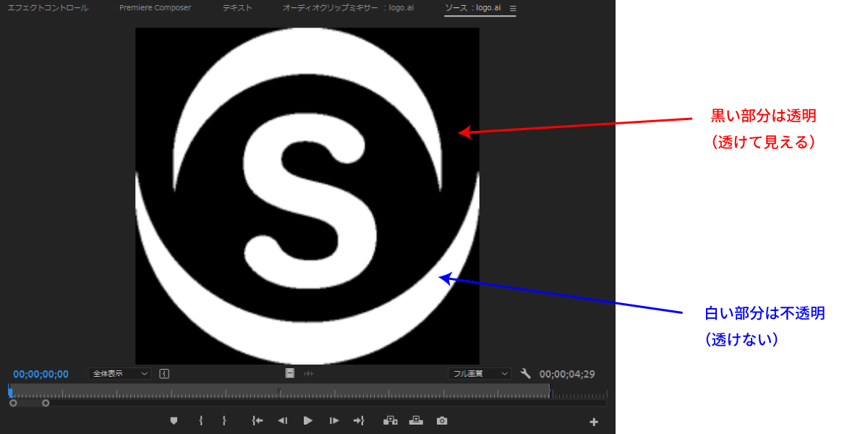
Task: Open the フル画質 playback resolution dropdown
Action: (480, 374)
